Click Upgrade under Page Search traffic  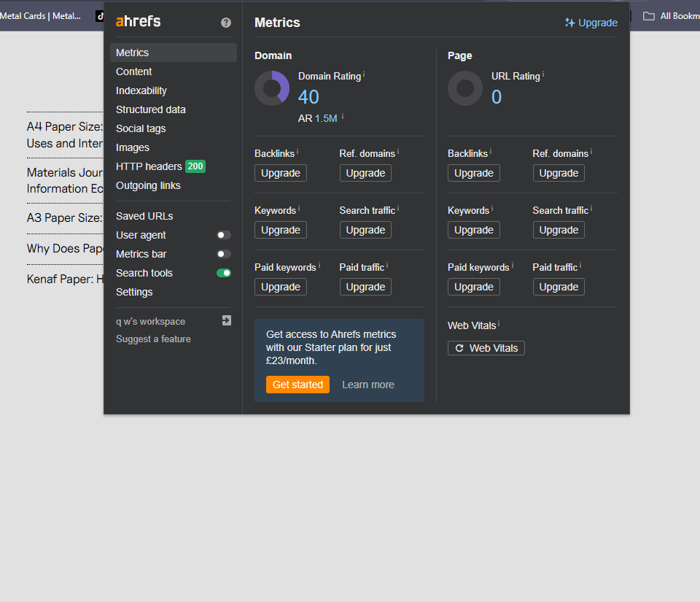559,230
